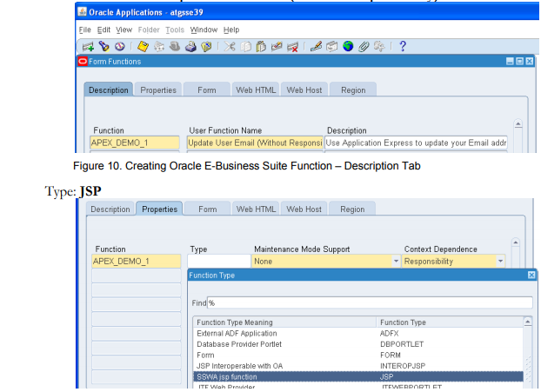Open the Folder menu
Screen dimensions: 541x392
tap(150, 30)
